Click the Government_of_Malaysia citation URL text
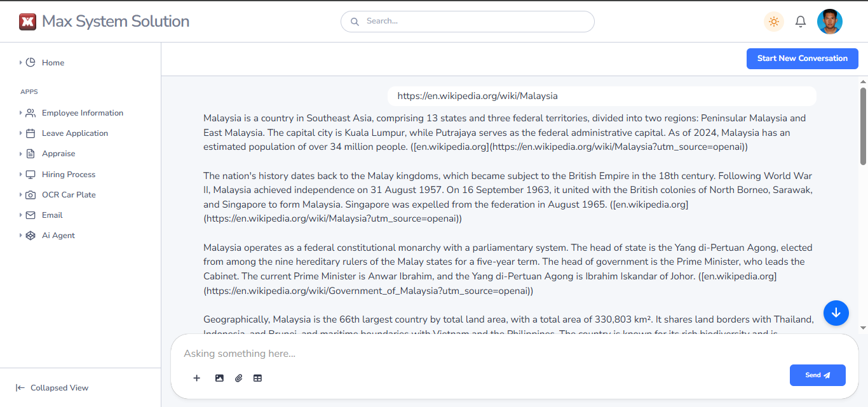 pos(368,291)
